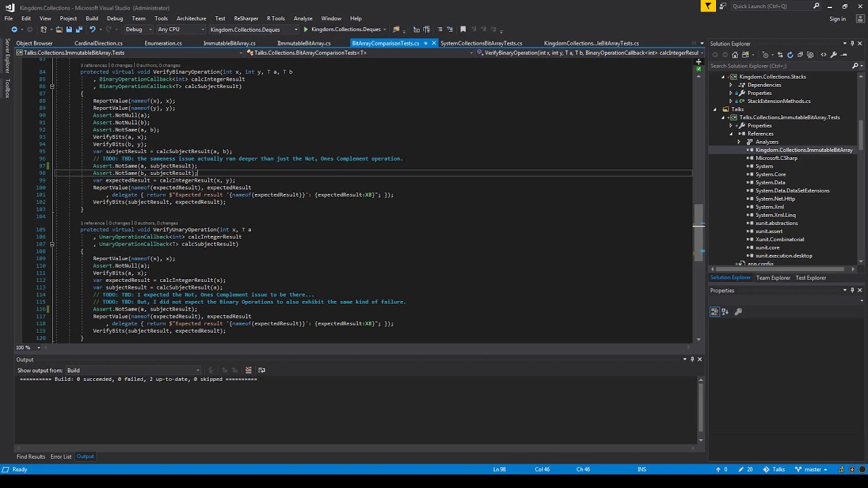Open the Talks.Collections.ImmutableBitArray.Tests project navigation dropdown
The image size is (868, 488).
point(129,53)
